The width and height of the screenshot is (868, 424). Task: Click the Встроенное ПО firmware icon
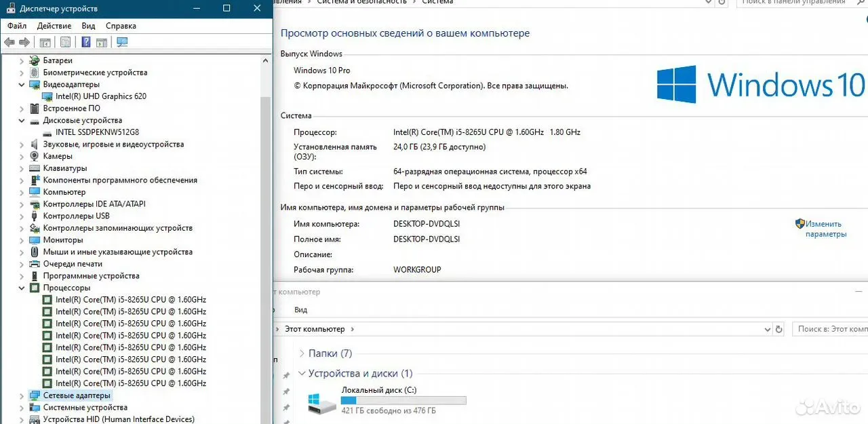point(35,109)
